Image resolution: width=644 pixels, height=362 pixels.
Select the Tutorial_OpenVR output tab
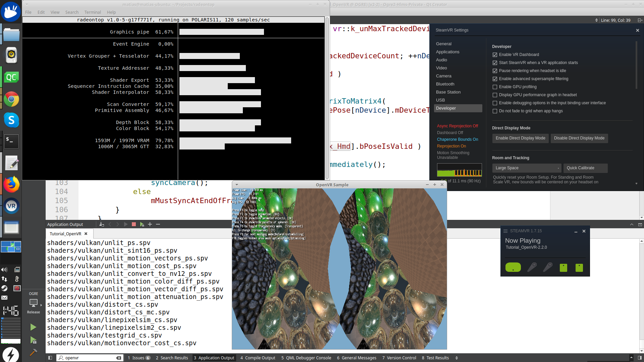click(x=65, y=234)
